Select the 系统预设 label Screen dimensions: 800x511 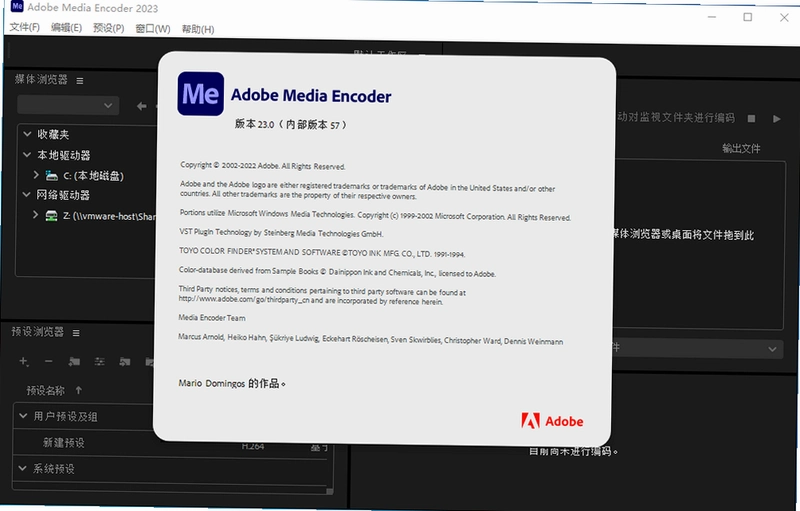point(54,469)
